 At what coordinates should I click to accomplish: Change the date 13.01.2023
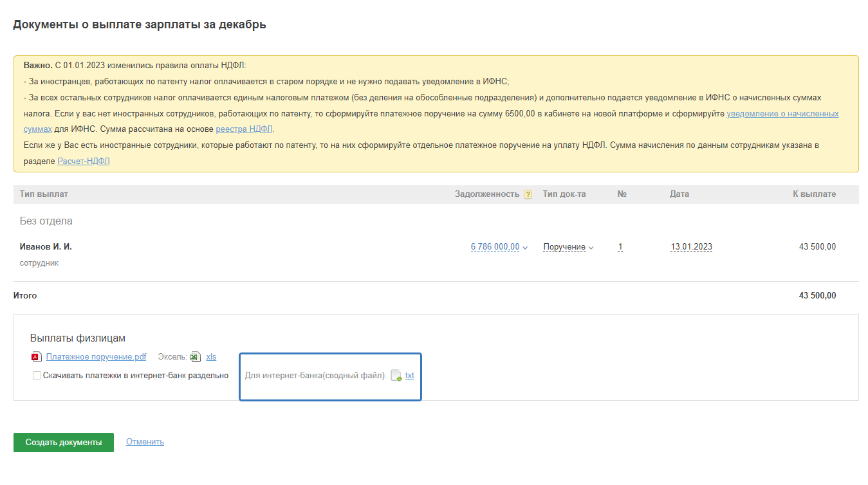691,247
